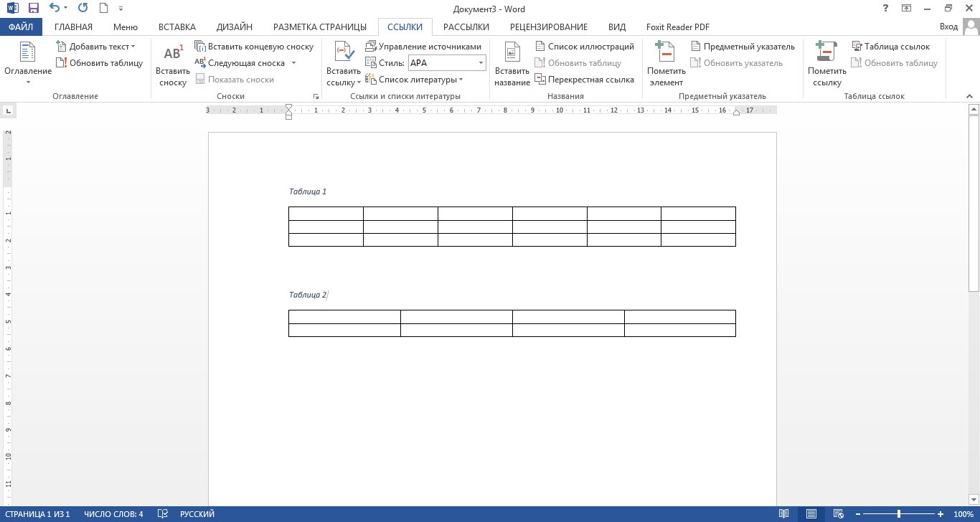Screen dimensions: 980x522
Task: Open Ribbon Display Options icon
Action: pyautogui.click(x=907, y=9)
